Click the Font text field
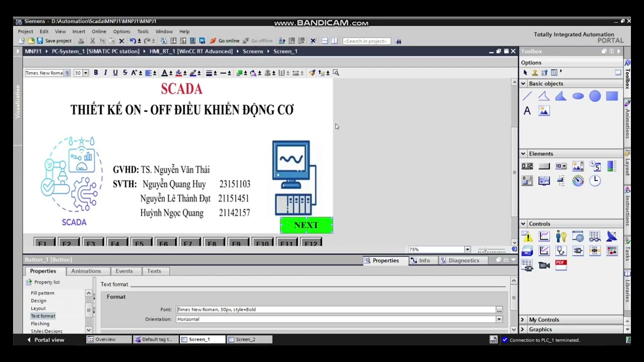 (x=336, y=310)
